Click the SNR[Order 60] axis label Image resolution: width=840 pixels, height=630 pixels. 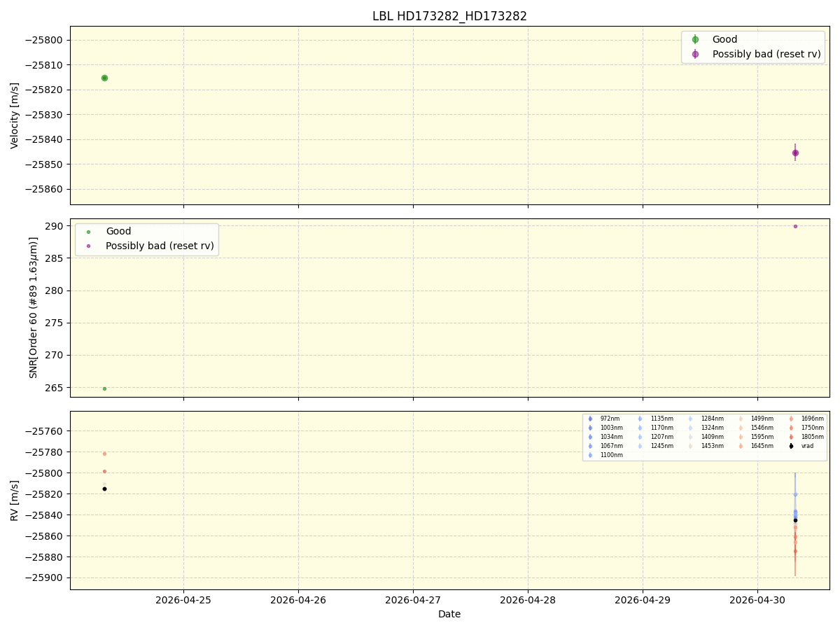point(34,307)
